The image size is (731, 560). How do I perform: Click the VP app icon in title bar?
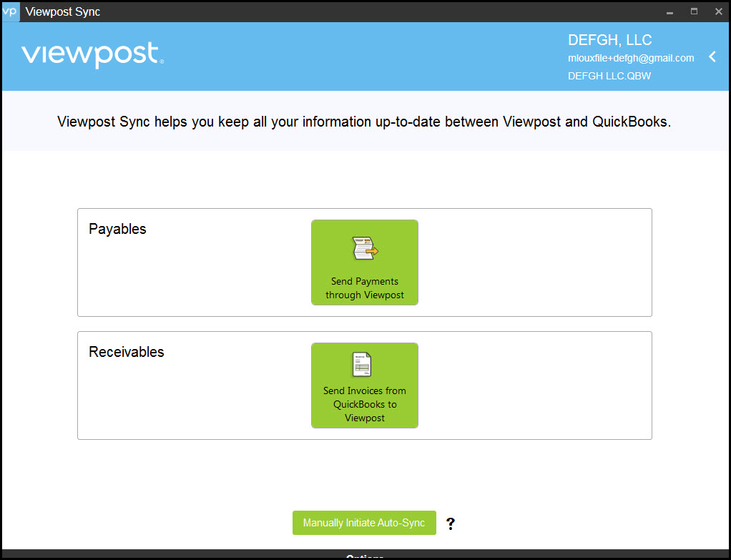tap(10, 11)
